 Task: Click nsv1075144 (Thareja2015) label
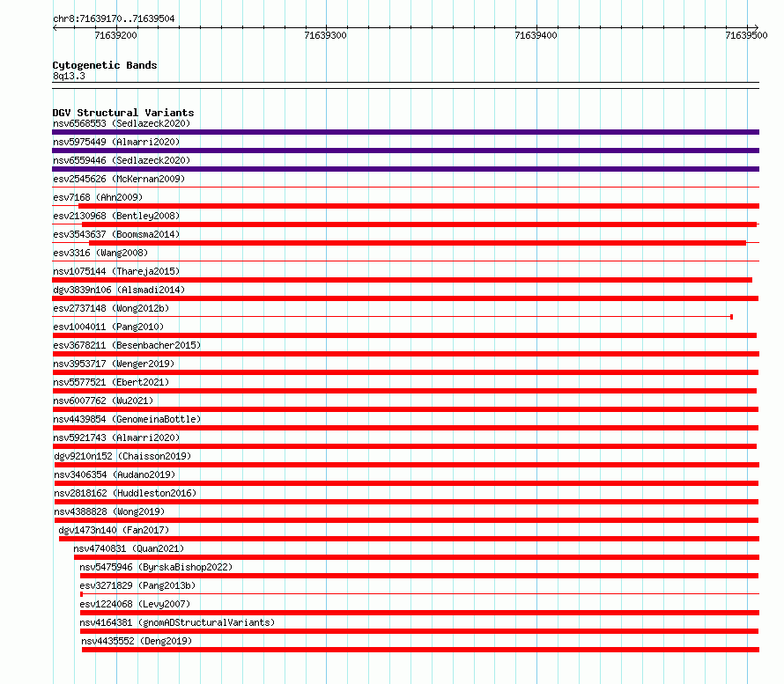pyautogui.click(x=116, y=271)
